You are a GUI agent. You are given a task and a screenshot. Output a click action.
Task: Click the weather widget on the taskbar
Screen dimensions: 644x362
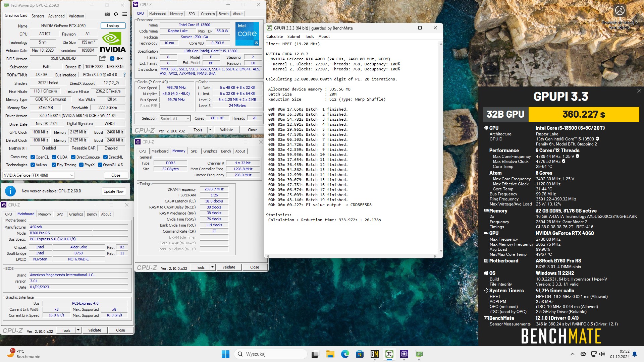pos(23,354)
